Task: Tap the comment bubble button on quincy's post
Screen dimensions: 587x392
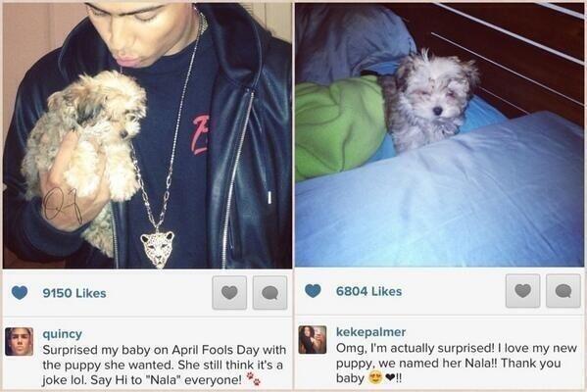Action: [x=269, y=292]
